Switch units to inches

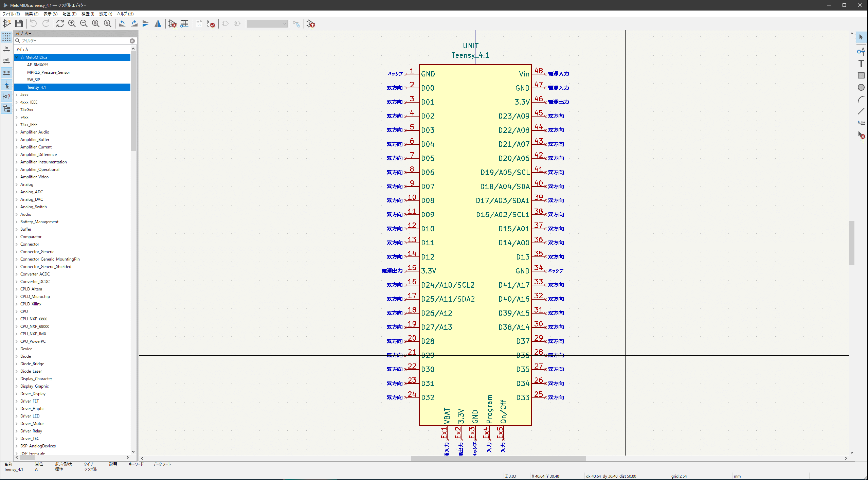6,49
